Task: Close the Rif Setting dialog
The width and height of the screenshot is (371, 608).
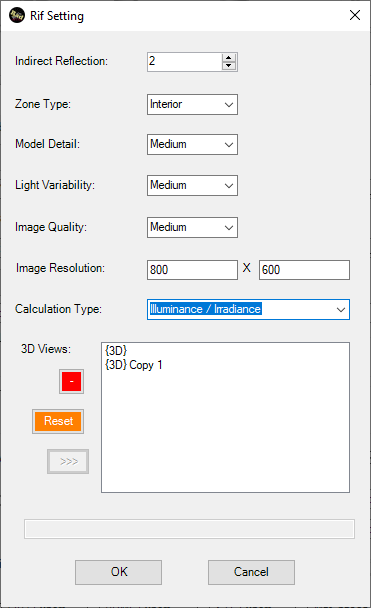Action: [x=355, y=16]
